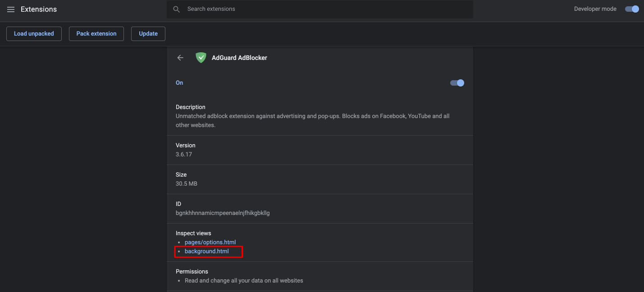Disable the AdGuard AdBlocker extension
Screen dimensions: 644x292
tap(457, 82)
